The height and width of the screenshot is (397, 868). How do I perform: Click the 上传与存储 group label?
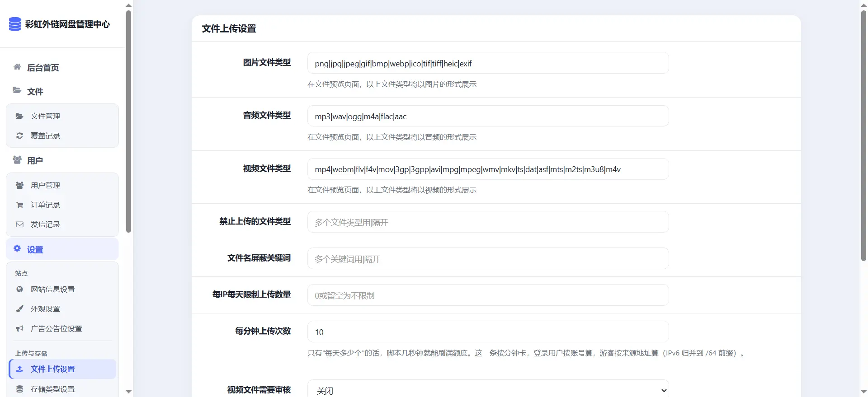pyautogui.click(x=31, y=353)
